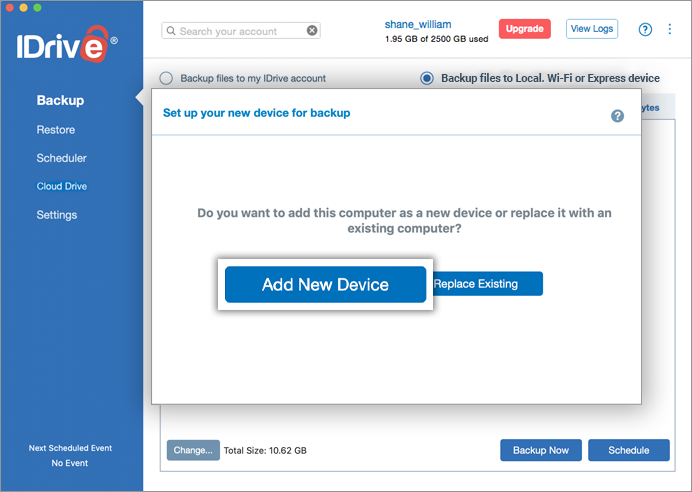Click the Schedule button
This screenshot has width=692, height=492.
(628, 450)
